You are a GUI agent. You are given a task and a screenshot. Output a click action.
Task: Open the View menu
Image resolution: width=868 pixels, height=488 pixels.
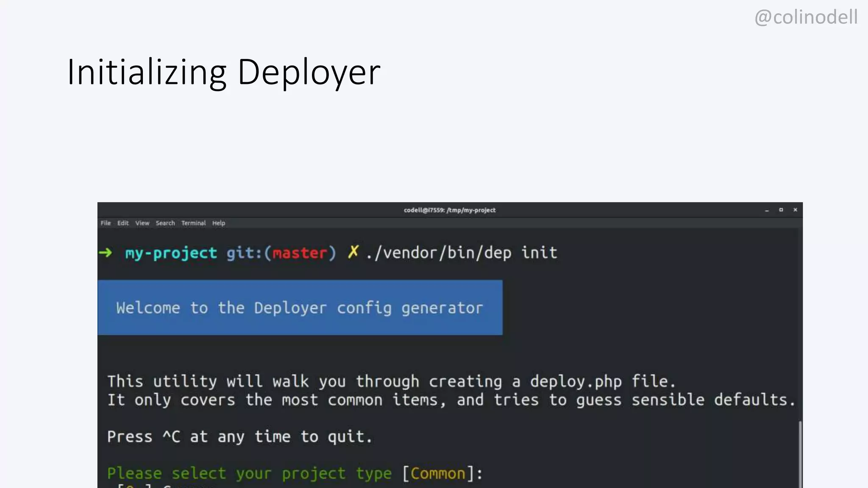[142, 223]
